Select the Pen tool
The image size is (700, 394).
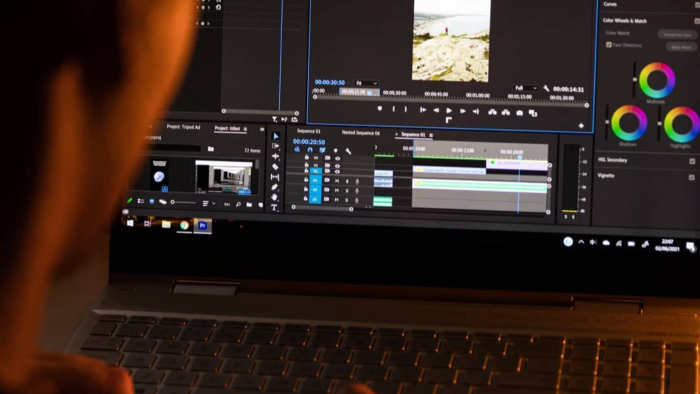[275, 187]
